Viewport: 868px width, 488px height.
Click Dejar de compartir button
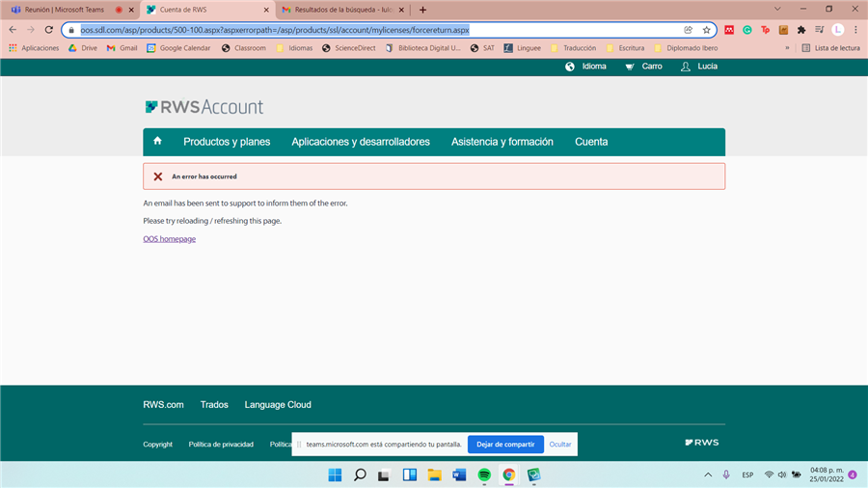505,445
